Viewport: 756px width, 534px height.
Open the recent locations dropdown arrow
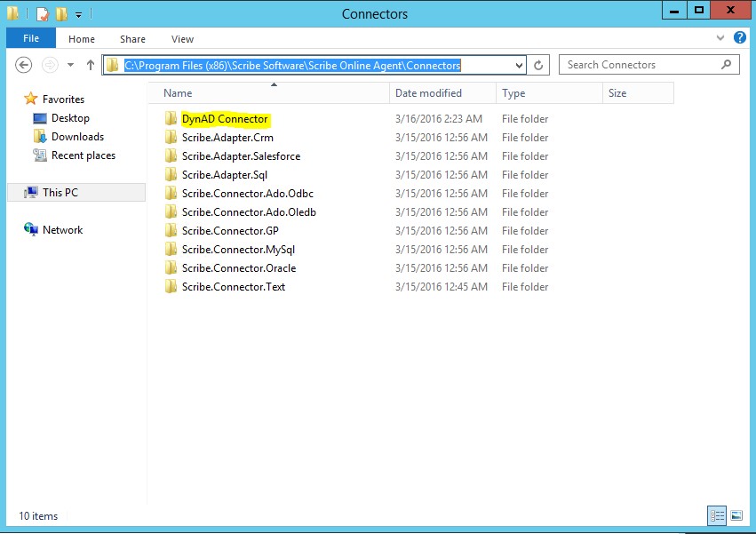point(70,65)
